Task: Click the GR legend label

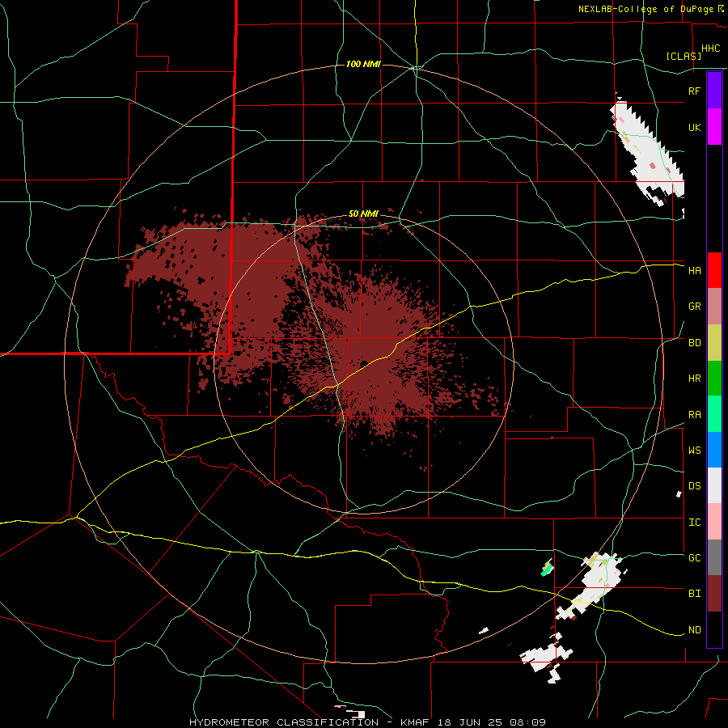Action: 694,307
